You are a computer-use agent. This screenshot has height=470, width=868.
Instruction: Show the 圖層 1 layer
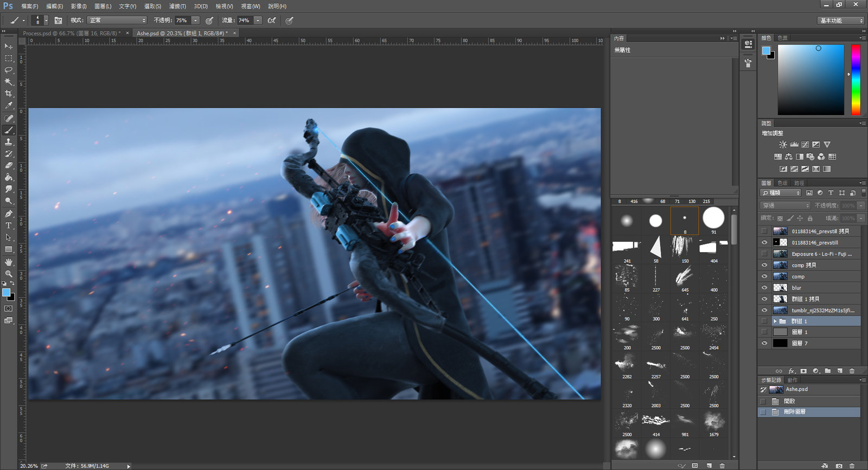pos(764,332)
